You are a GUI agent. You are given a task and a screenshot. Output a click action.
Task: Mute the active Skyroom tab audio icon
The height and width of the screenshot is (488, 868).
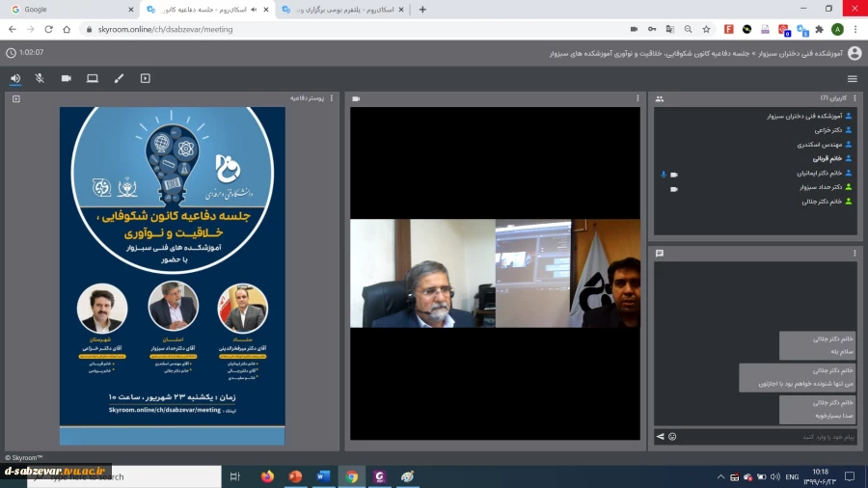[254, 10]
